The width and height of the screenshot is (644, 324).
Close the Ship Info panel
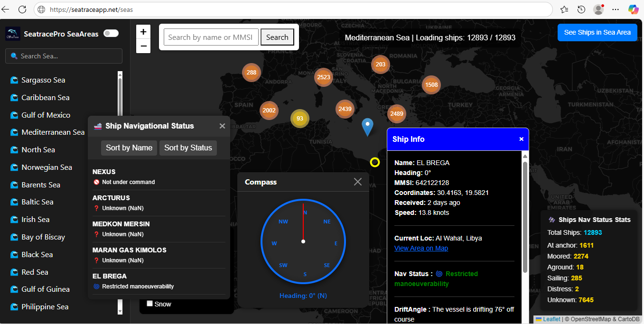pyautogui.click(x=521, y=139)
